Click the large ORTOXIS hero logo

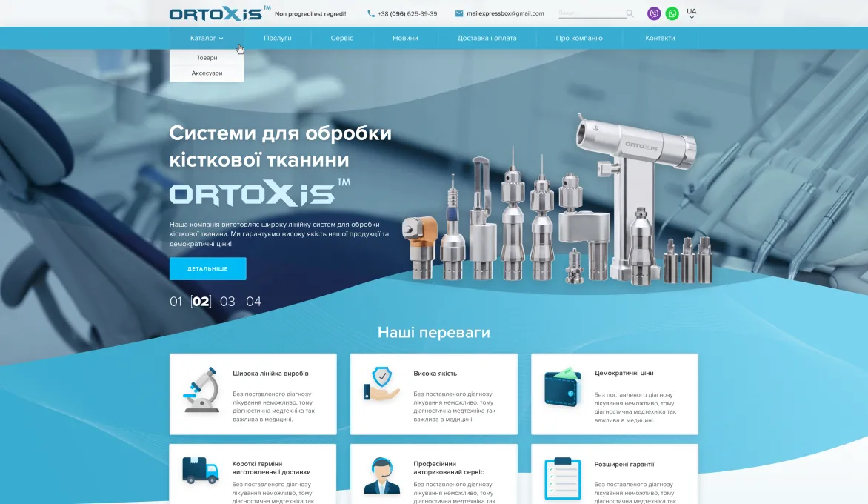point(260,193)
